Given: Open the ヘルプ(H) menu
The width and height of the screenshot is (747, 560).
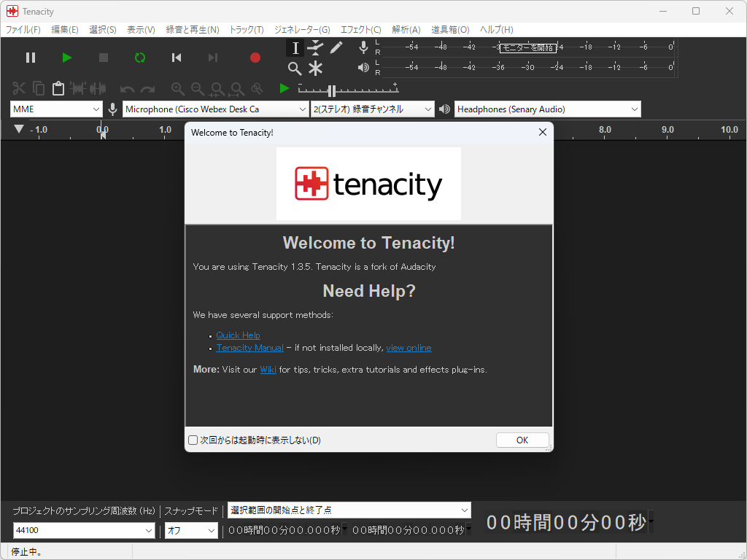Looking at the screenshot, I should [496, 29].
